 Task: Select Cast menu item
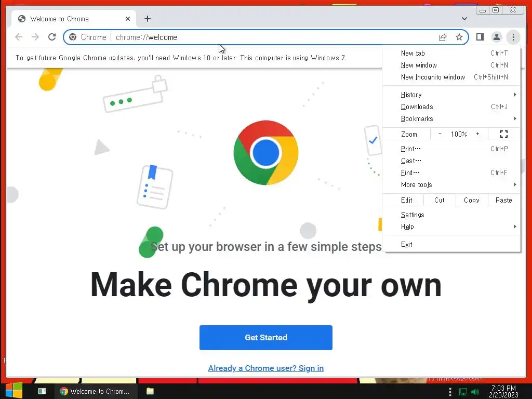point(451,161)
